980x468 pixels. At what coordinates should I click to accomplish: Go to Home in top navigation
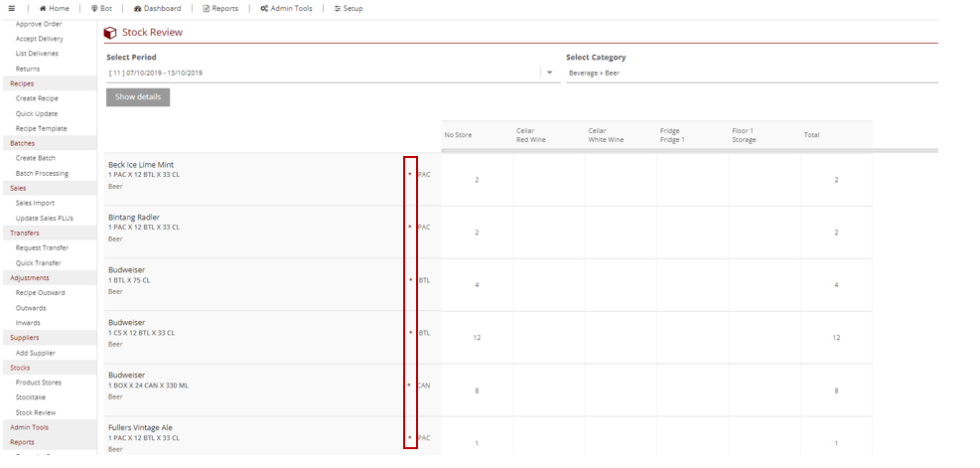pos(55,8)
